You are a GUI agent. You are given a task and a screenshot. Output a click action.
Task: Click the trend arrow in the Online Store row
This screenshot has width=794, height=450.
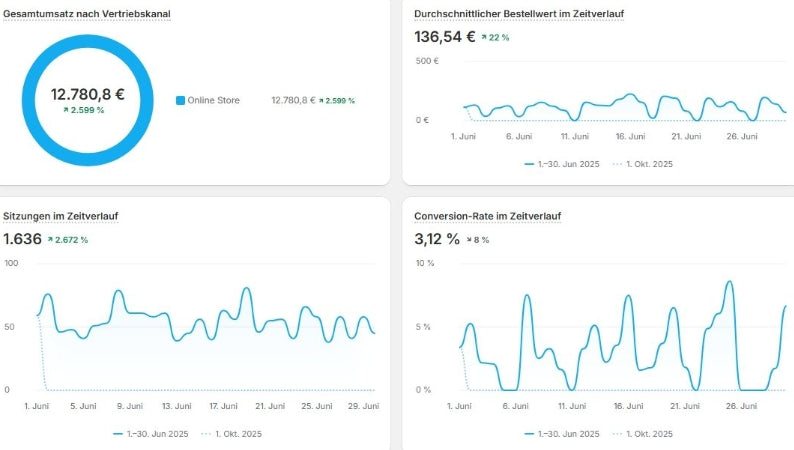tap(321, 101)
